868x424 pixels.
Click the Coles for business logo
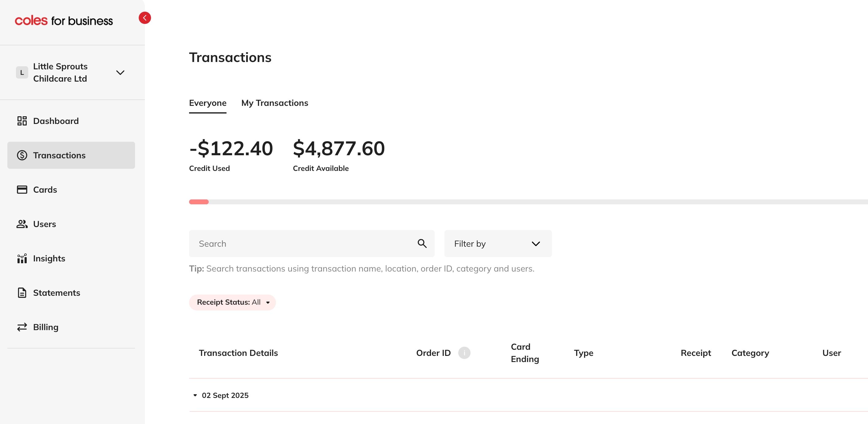click(x=64, y=21)
